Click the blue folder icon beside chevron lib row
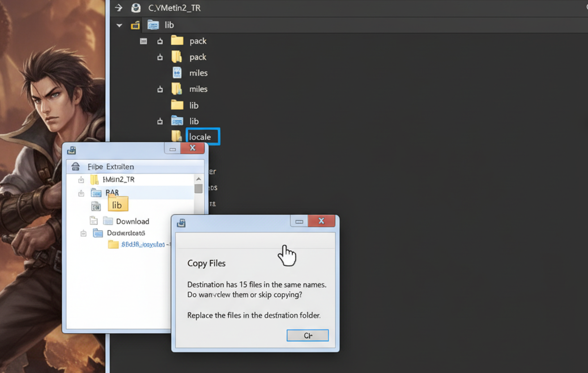 pyautogui.click(x=153, y=25)
